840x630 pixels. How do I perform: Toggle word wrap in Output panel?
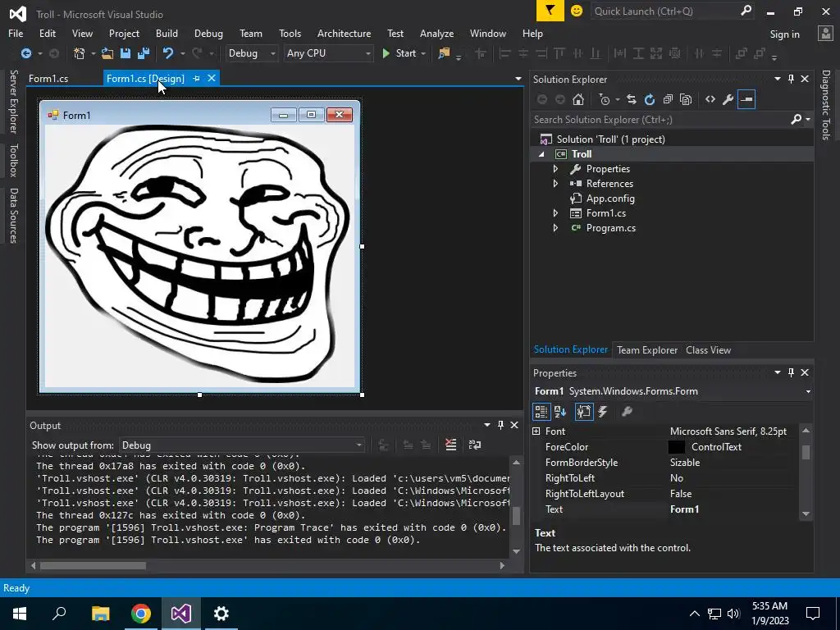[x=475, y=445]
